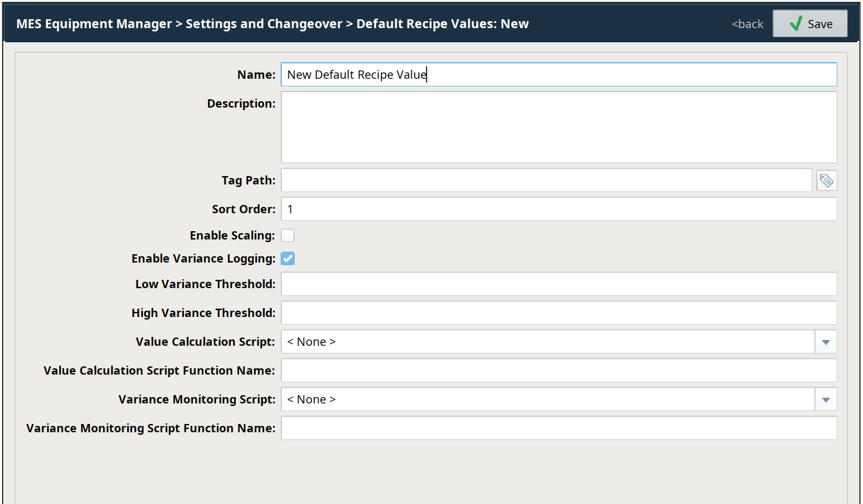
Task: Click the Variance Monitoring Script dropdown arrow
Action: click(x=825, y=400)
